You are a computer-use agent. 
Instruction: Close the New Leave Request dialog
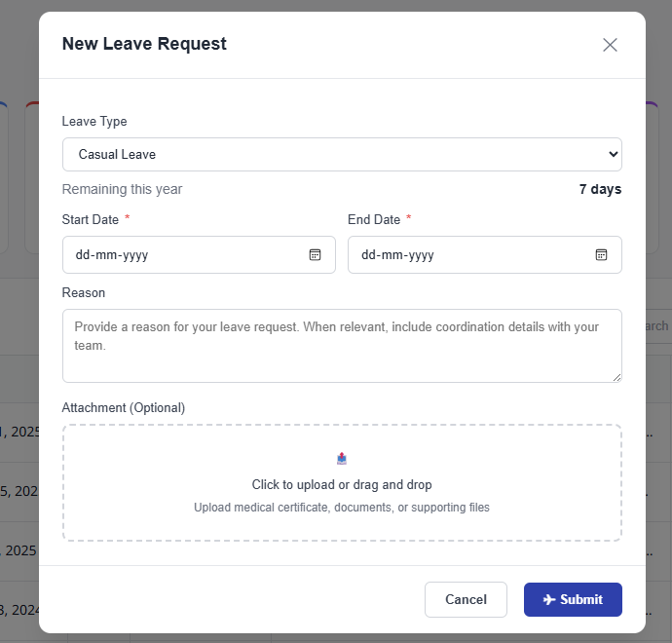click(x=610, y=45)
